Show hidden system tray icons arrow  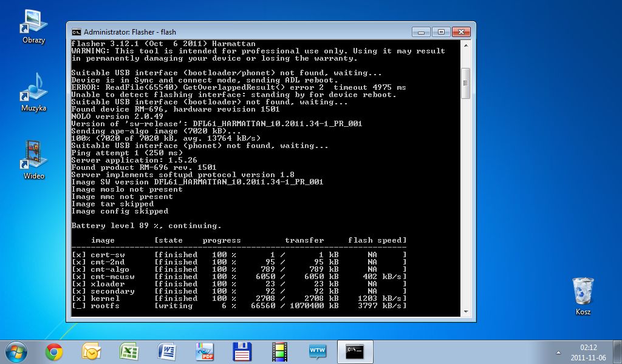point(559,352)
